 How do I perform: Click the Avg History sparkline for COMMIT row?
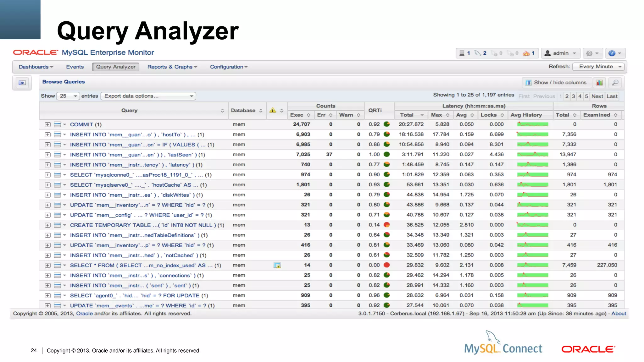tap(533, 124)
